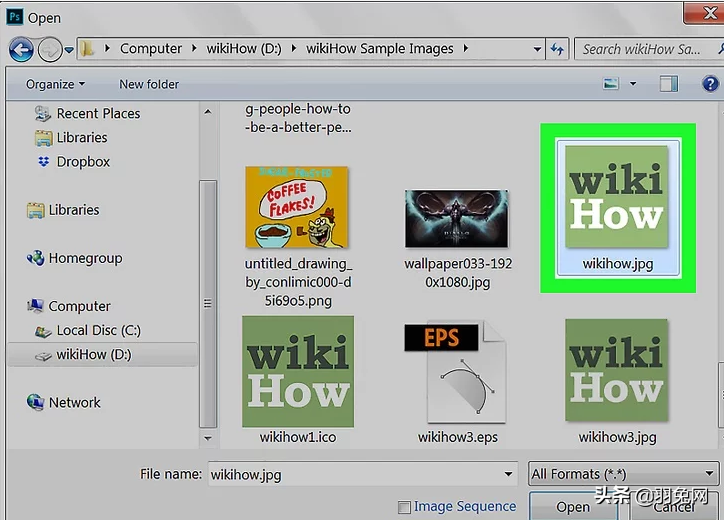Click the blue Help question mark icon
This screenshot has height=520, width=724.
[710, 84]
